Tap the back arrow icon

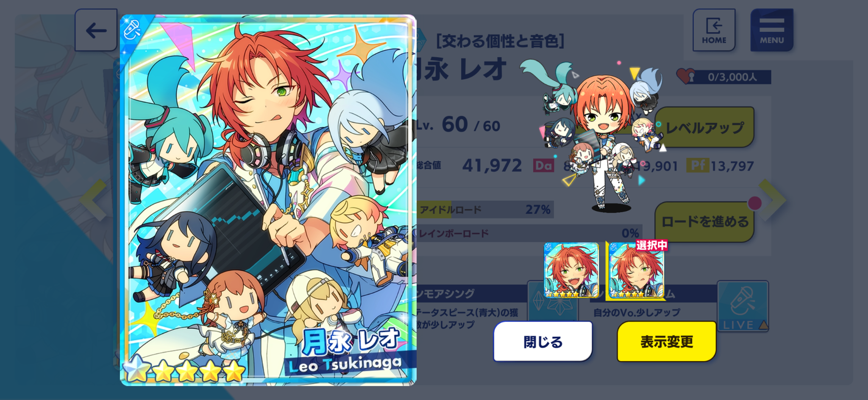(x=96, y=30)
